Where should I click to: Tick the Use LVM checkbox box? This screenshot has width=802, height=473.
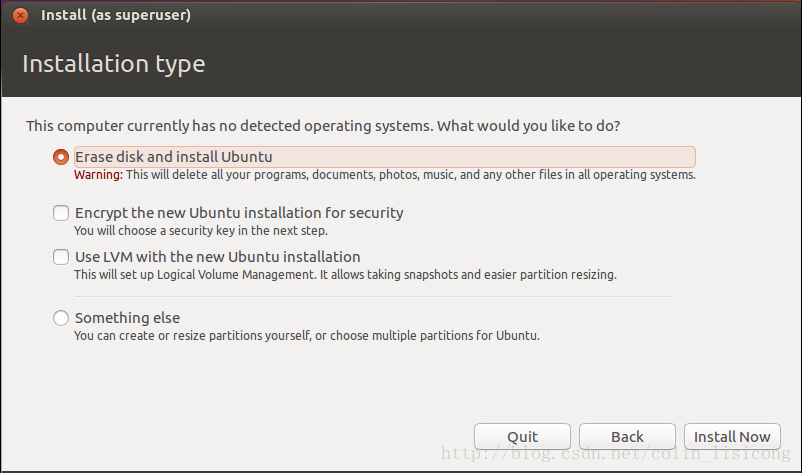coord(61,257)
